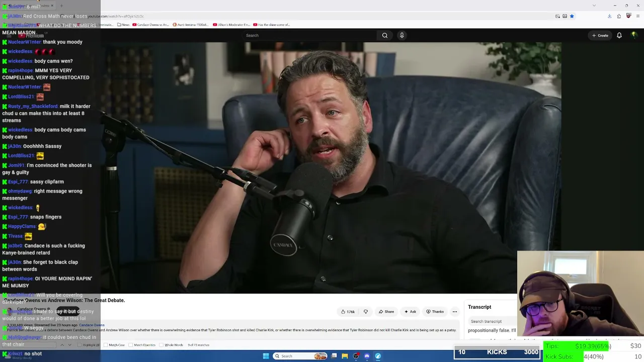Like the video showing 176k likes

[x=348, y=312]
